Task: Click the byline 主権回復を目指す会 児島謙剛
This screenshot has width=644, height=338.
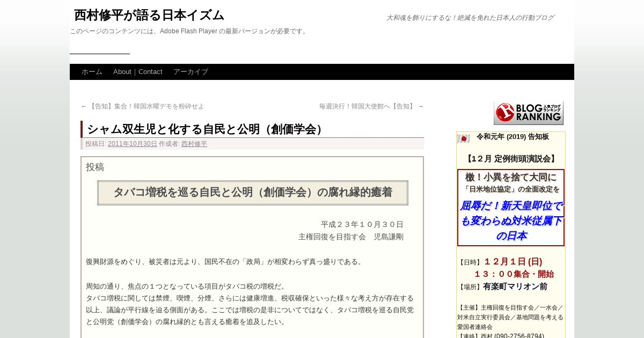Action: point(351,237)
